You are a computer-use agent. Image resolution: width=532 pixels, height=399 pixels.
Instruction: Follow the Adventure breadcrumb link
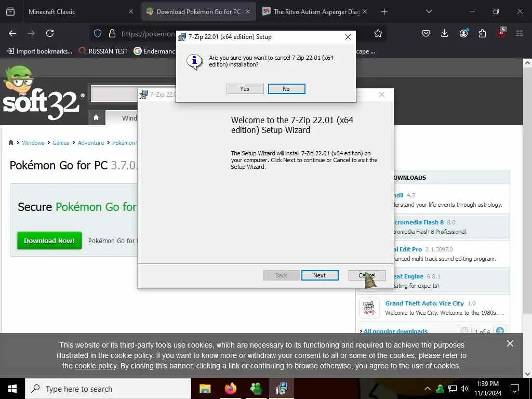point(91,143)
